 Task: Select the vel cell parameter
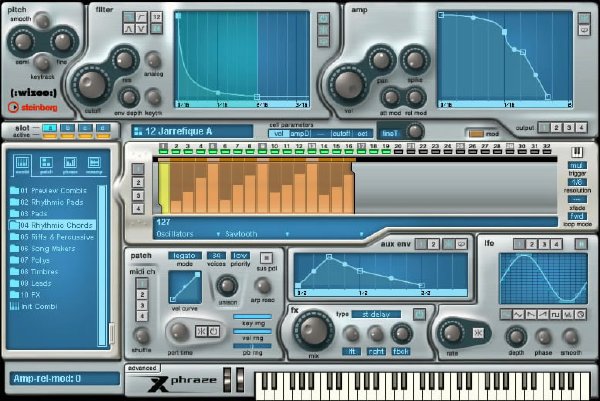pyautogui.click(x=278, y=134)
